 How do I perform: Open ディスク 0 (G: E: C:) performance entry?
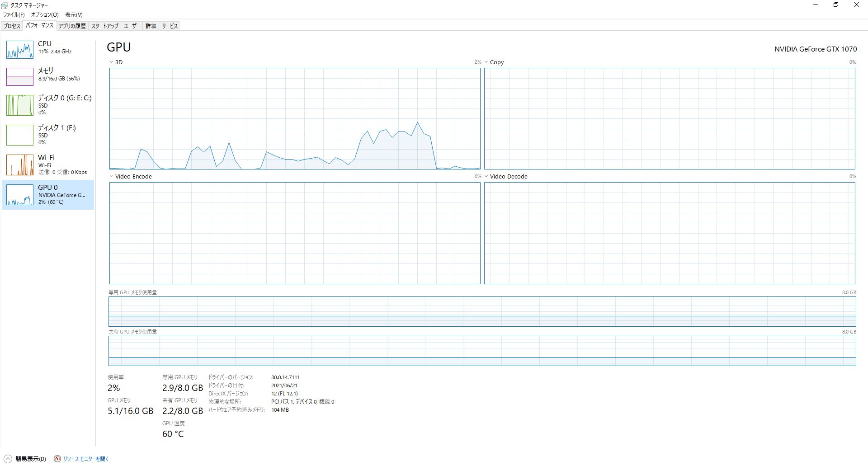coord(48,105)
